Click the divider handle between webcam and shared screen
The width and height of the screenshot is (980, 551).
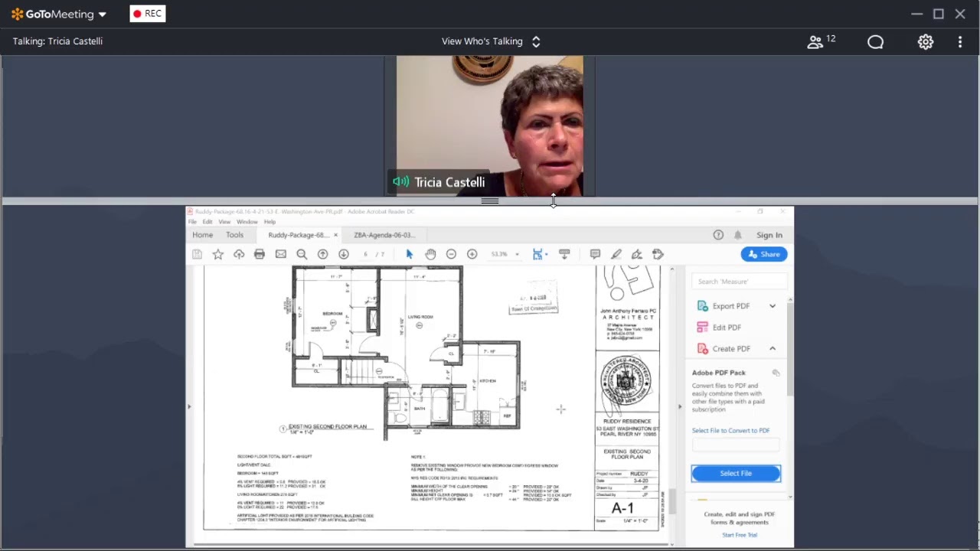coord(490,201)
